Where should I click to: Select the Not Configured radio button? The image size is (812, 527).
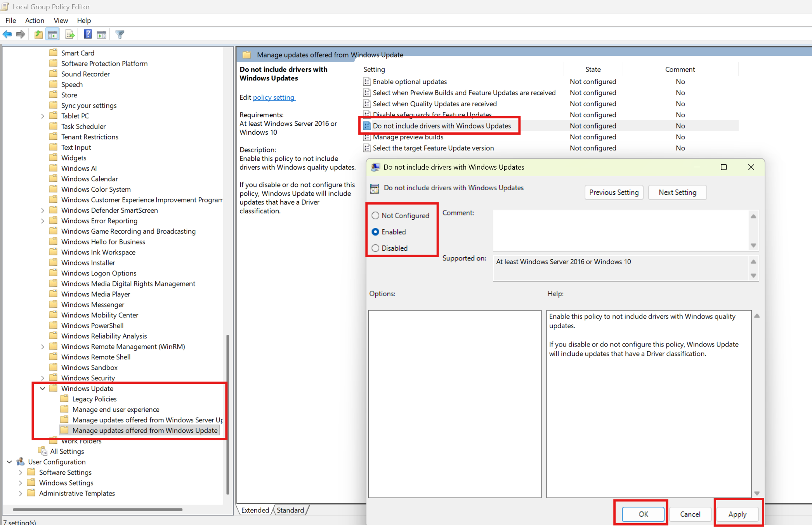pyautogui.click(x=375, y=215)
